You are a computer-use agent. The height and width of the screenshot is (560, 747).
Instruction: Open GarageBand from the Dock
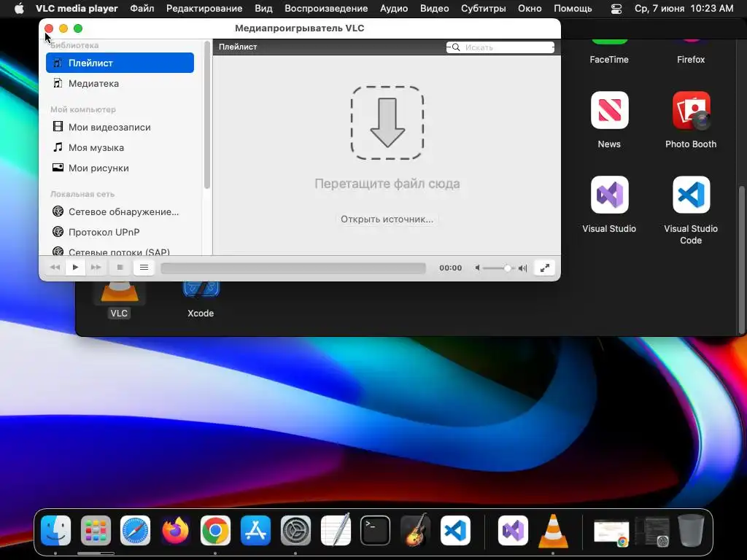(415, 529)
